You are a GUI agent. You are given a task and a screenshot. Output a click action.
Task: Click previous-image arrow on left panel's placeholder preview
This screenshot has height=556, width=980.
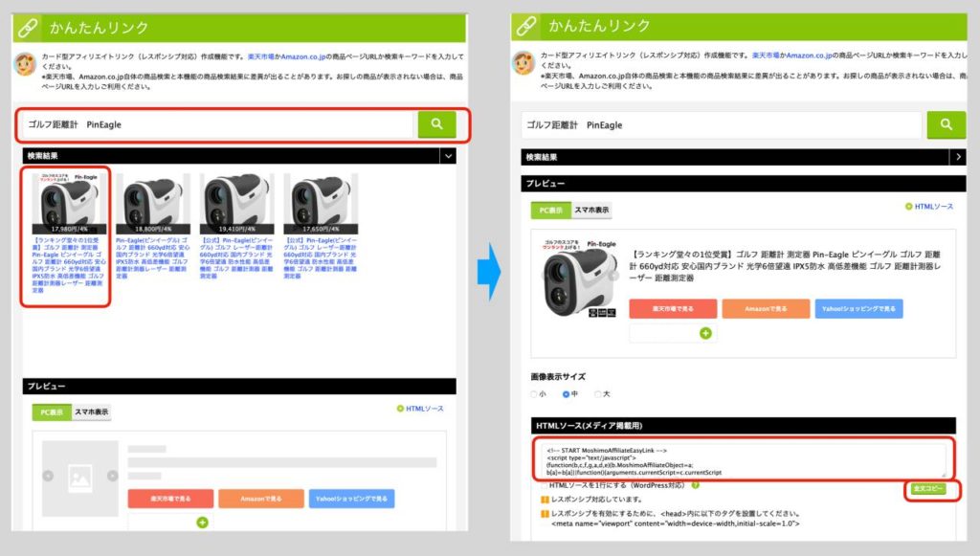(x=48, y=476)
